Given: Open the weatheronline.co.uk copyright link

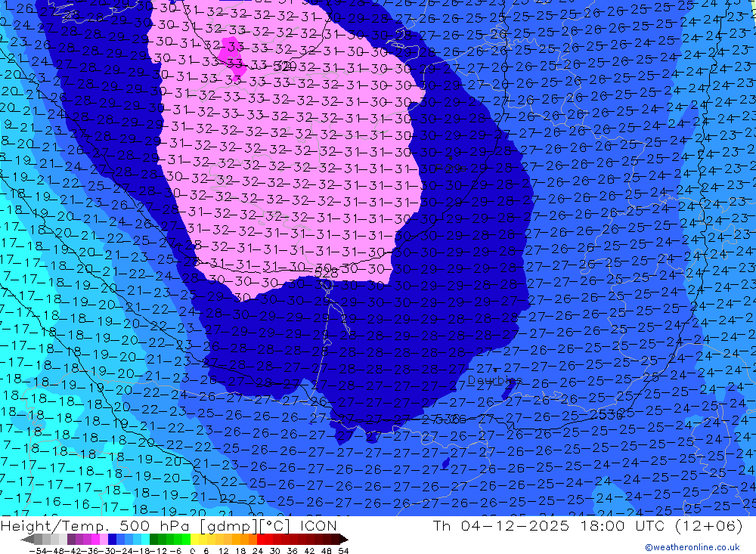Looking at the screenshot, I should 692,547.
